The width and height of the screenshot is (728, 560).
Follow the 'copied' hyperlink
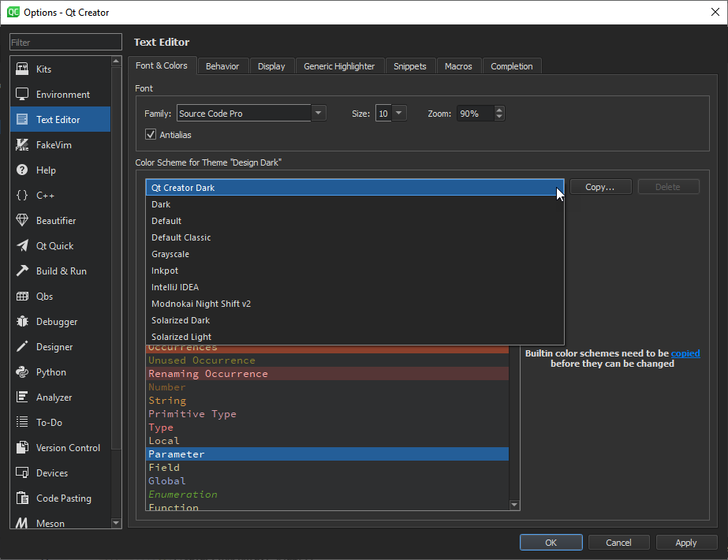[685, 353]
